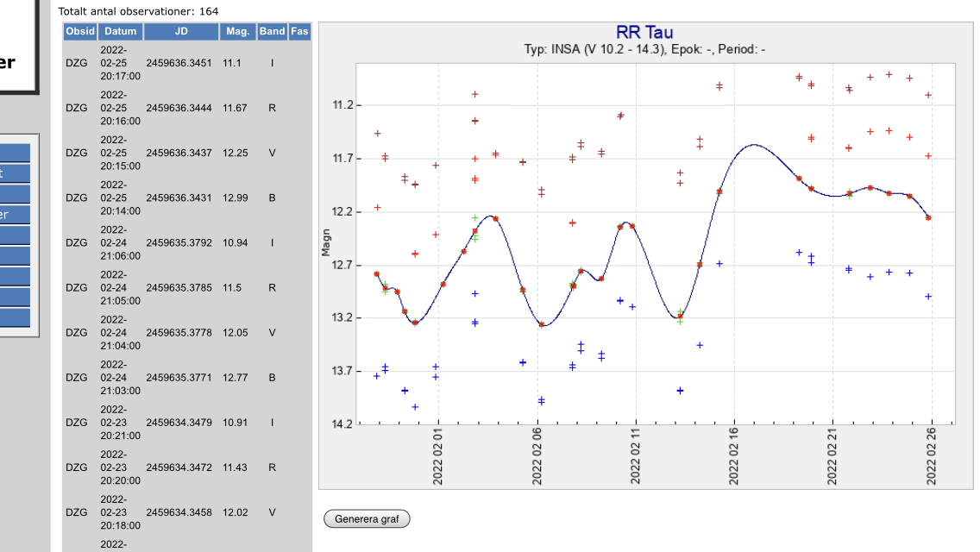Click the Fas column header
Viewport: 980px width, 552px height.
(299, 31)
